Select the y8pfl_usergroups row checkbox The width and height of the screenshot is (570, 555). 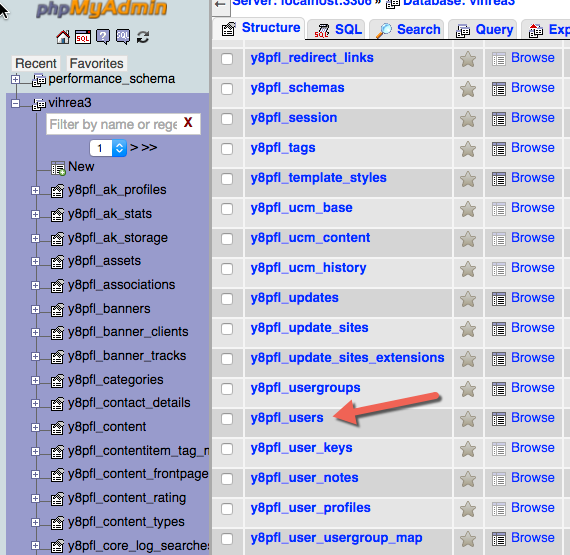pos(227,389)
